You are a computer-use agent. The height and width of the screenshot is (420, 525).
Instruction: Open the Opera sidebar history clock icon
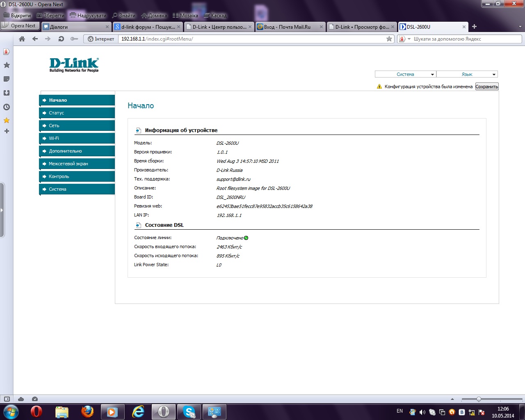point(7,107)
